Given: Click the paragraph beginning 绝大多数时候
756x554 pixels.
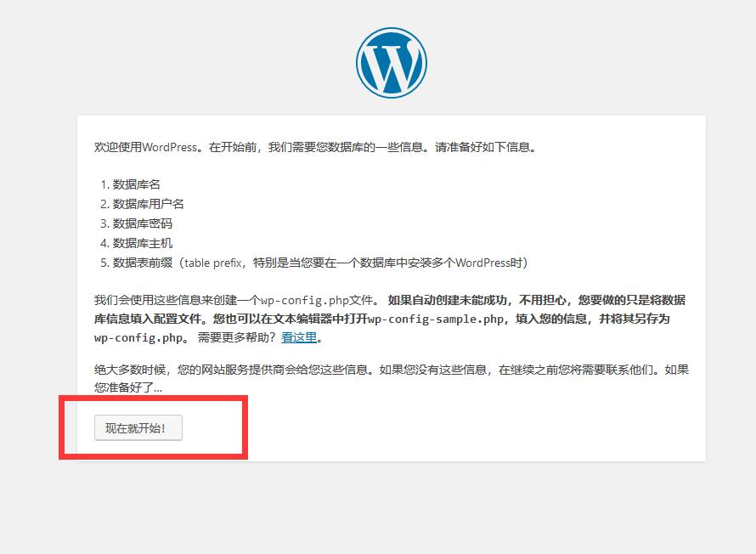Looking at the screenshot, I should pos(392,378).
